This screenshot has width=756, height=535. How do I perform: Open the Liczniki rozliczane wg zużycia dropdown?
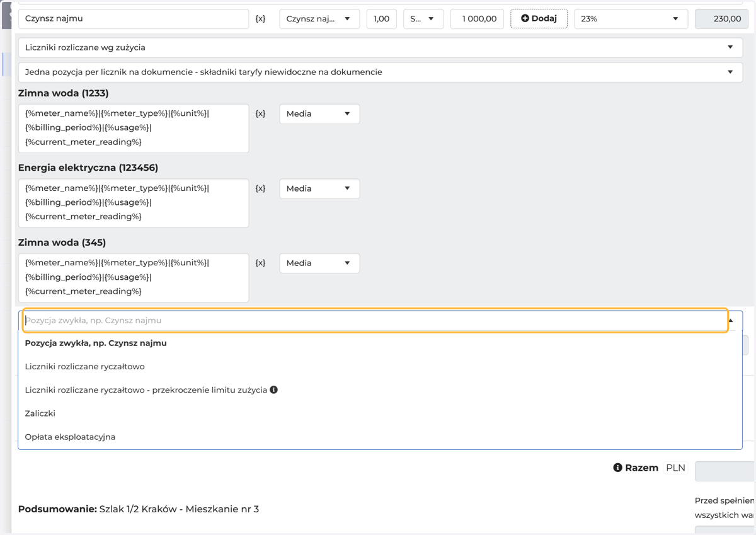(381, 47)
